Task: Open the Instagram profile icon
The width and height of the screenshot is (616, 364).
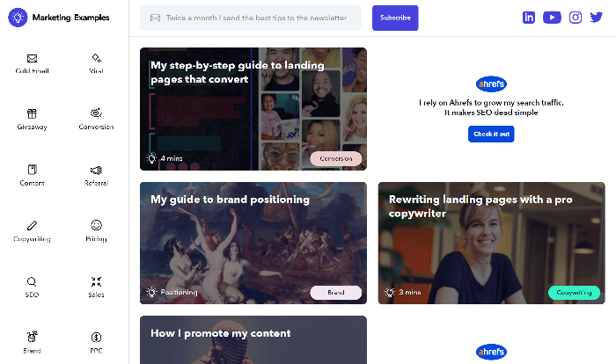Action: (576, 18)
